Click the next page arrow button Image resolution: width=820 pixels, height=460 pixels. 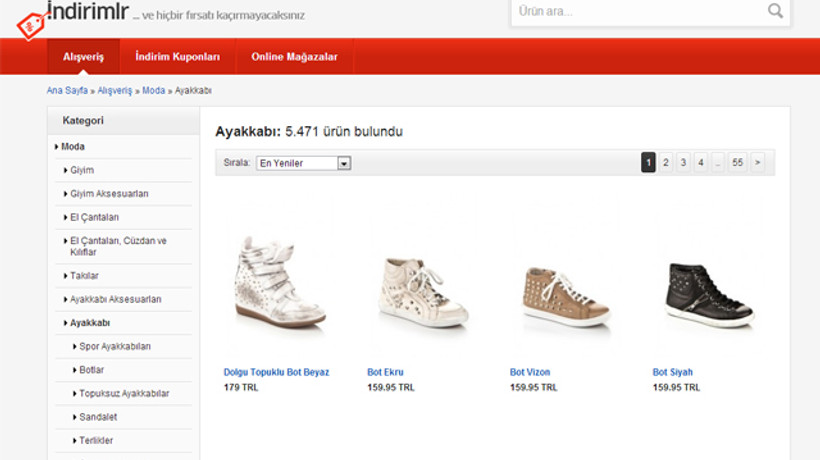pos(757,162)
